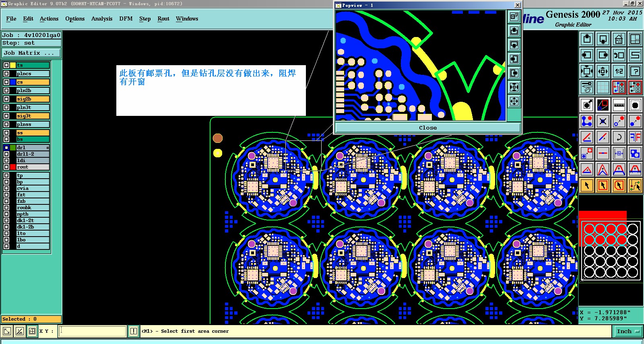Click the Popview zoom in arrows icon

(514, 87)
